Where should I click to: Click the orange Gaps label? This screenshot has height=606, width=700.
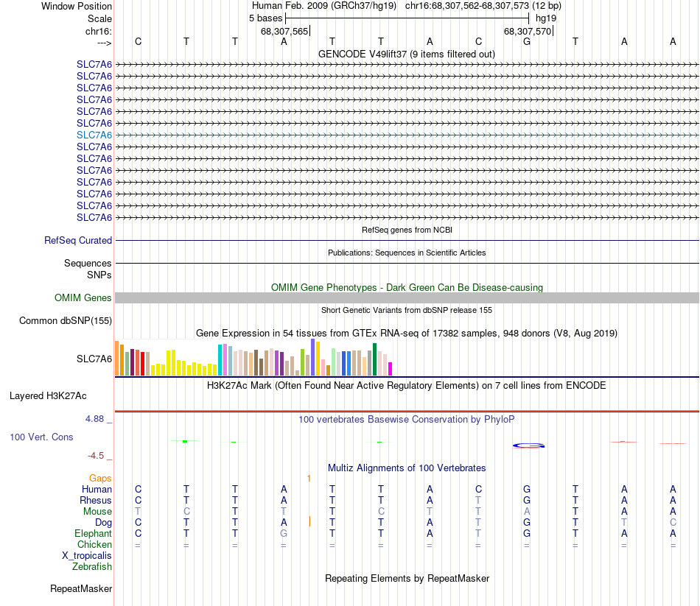coord(100,479)
